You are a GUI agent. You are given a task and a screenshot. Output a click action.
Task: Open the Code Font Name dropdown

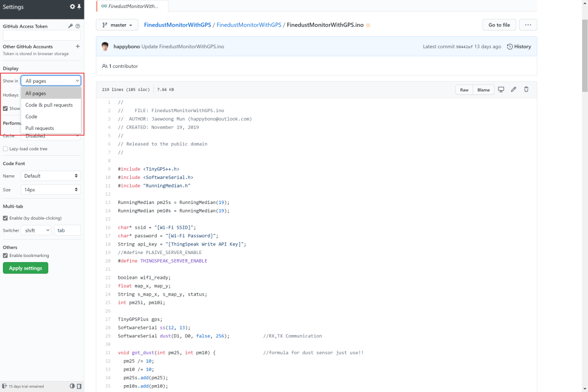pos(51,176)
